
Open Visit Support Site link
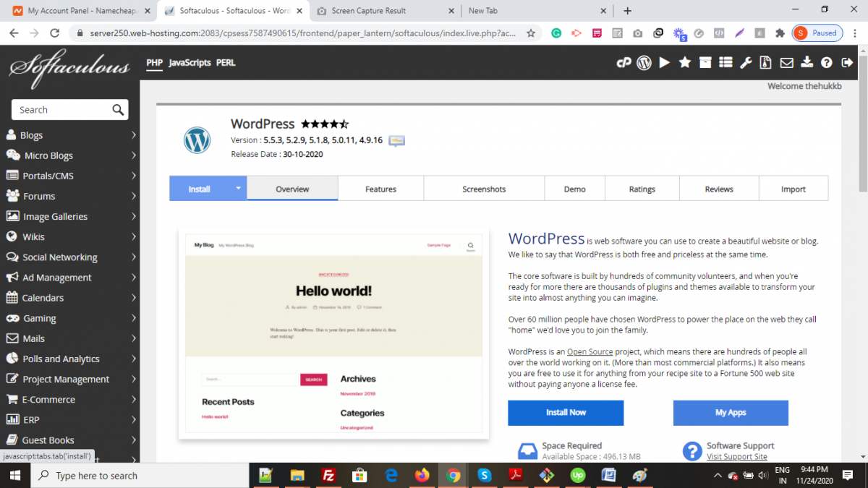[737, 456]
